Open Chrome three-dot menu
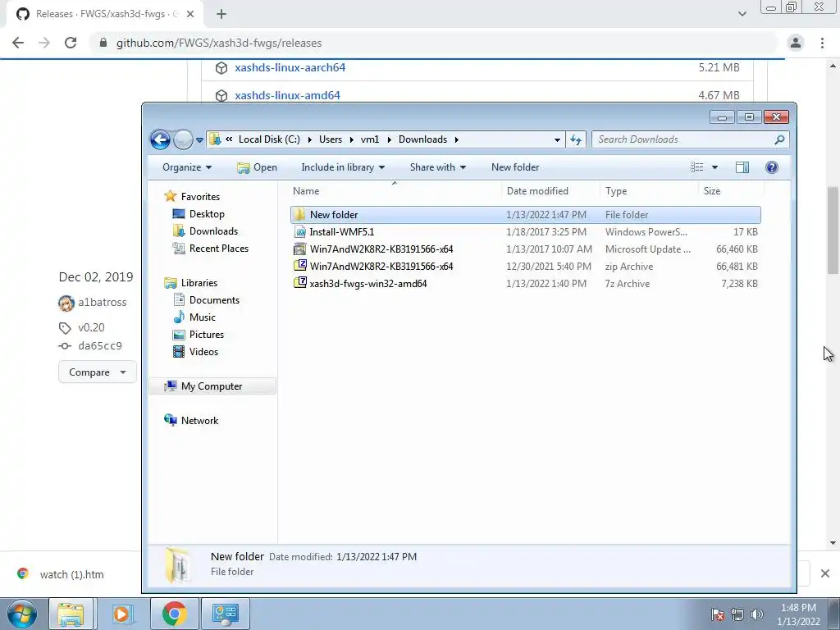840x630 pixels. tap(822, 43)
